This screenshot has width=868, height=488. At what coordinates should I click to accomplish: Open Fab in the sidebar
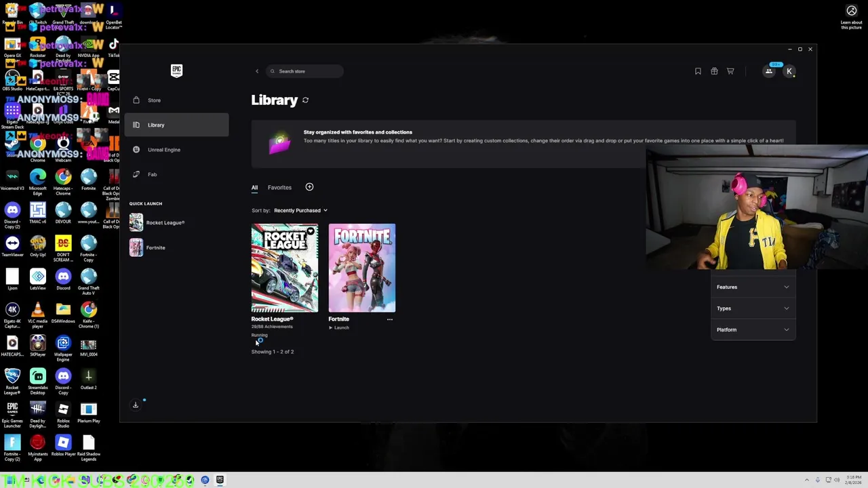pos(176,174)
